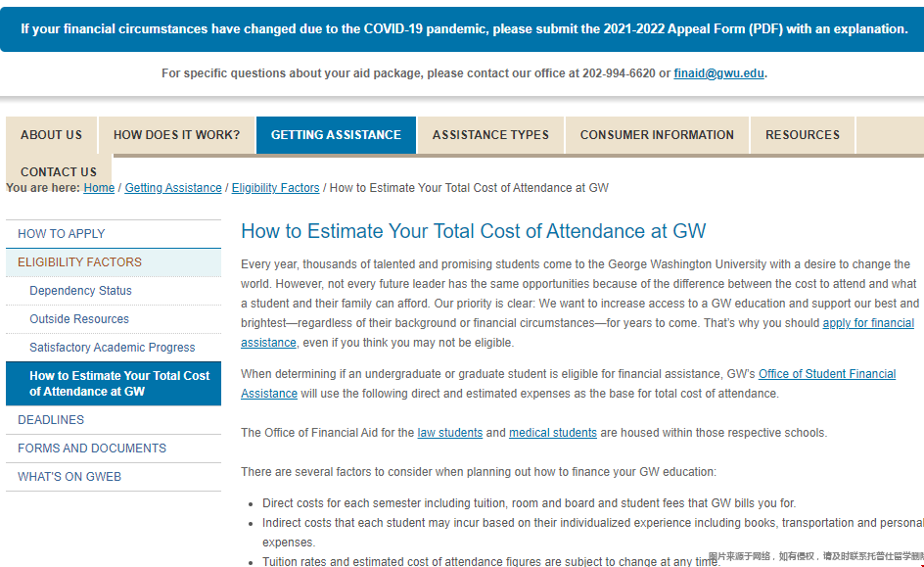924x567 pixels.
Task: Open the medical students link
Action: point(553,433)
